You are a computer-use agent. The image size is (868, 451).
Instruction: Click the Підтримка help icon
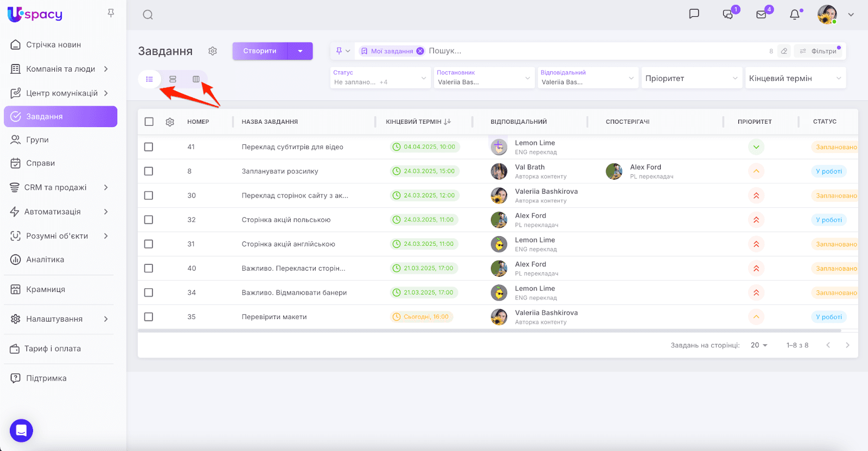(16, 378)
